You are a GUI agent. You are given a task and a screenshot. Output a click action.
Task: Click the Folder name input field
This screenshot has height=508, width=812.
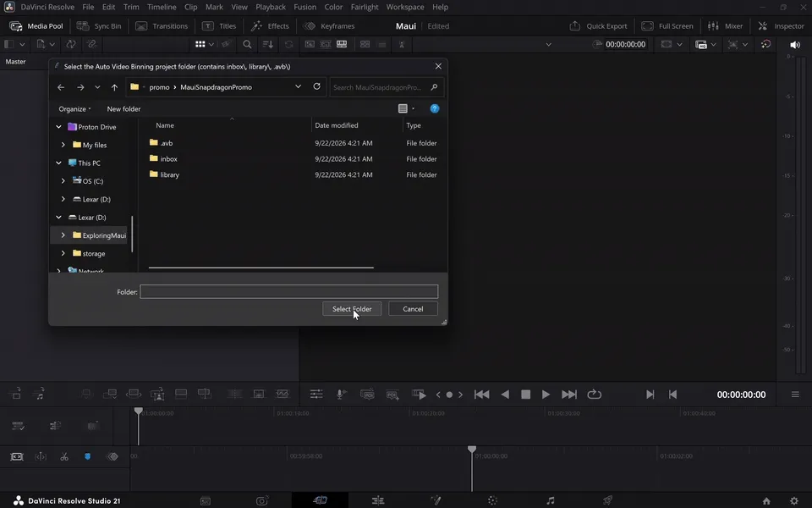[x=289, y=291]
